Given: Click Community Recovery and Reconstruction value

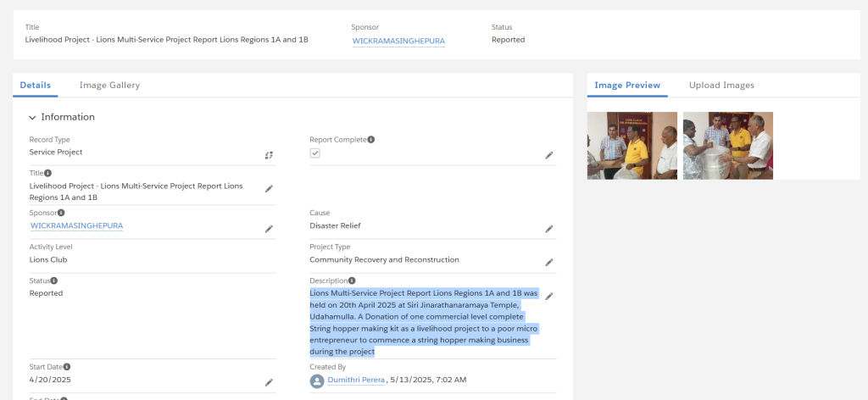Looking at the screenshot, I should click(x=384, y=260).
